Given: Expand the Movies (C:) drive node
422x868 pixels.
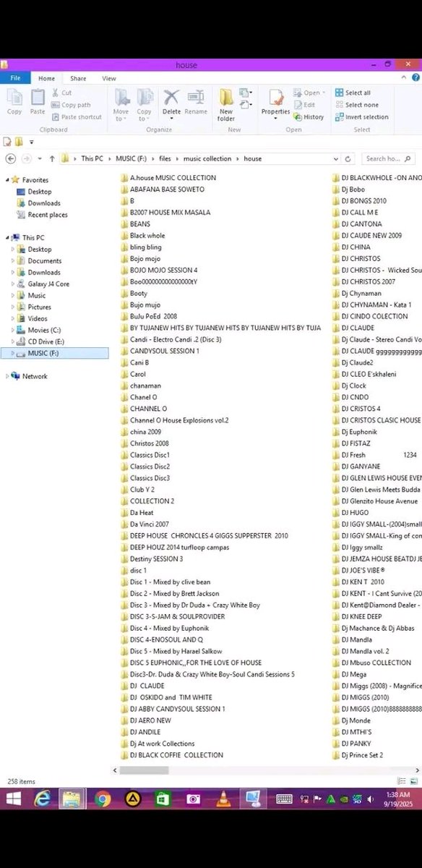Looking at the screenshot, I should point(12,330).
